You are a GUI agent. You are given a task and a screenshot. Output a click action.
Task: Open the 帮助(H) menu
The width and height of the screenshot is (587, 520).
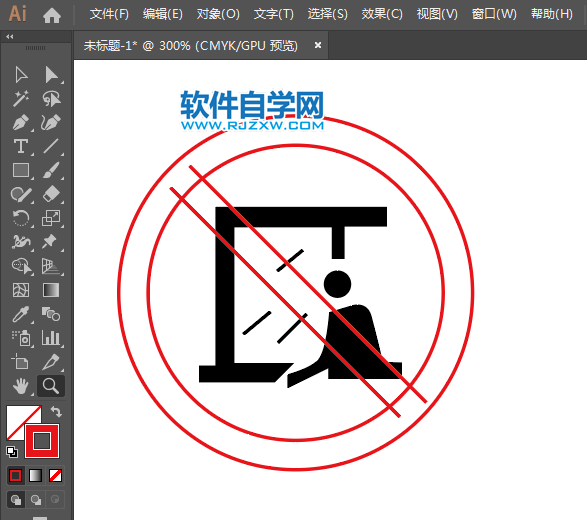552,14
